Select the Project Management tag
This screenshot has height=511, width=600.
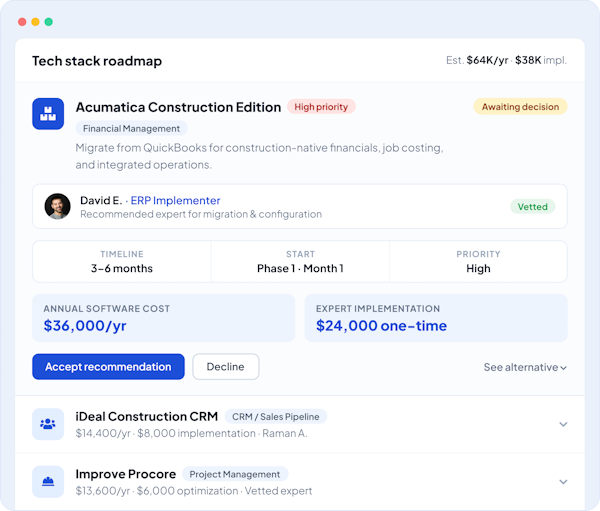coord(235,474)
